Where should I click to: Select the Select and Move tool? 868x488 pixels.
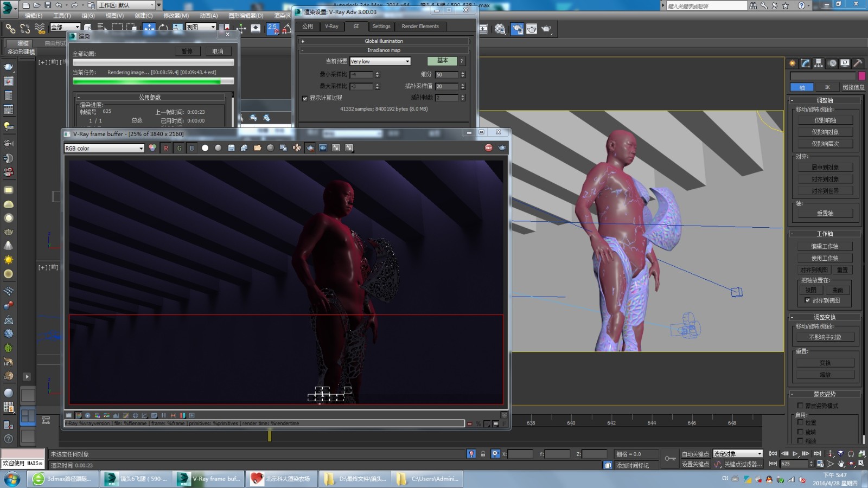coord(149,28)
